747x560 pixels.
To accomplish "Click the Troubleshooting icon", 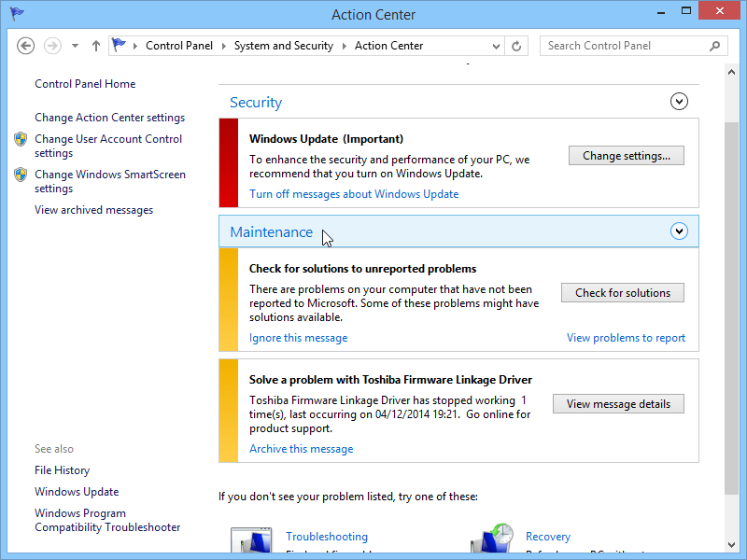I will pos(251,539).
